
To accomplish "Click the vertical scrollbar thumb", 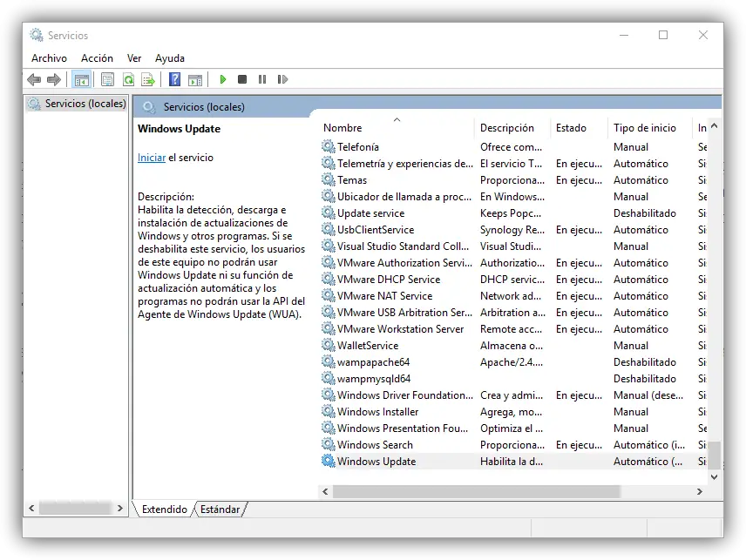I will (714, 455).
